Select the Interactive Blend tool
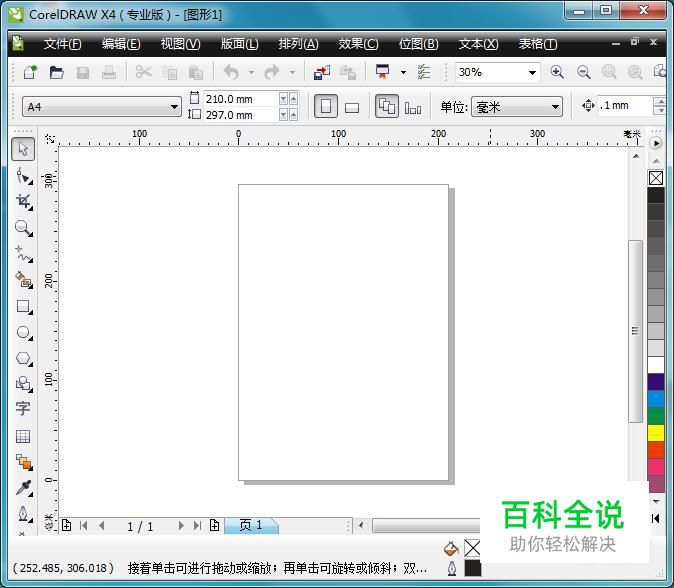This screenshot has width=674, height=588. [24, 462]
